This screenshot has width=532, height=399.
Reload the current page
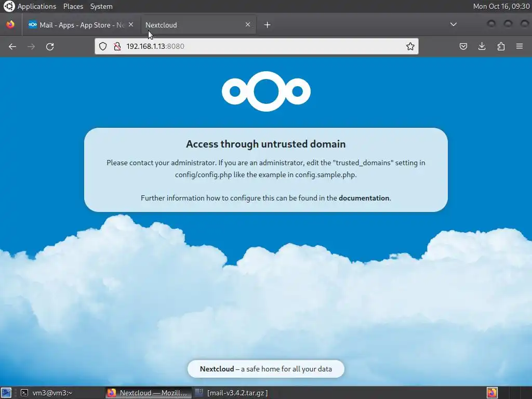pos(50,46)
